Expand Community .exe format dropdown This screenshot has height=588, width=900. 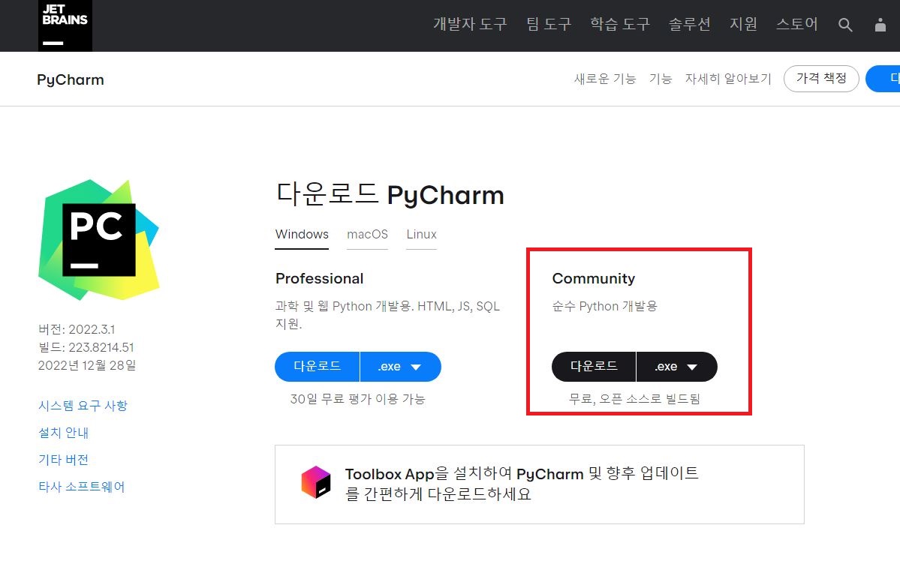point(677,367)
